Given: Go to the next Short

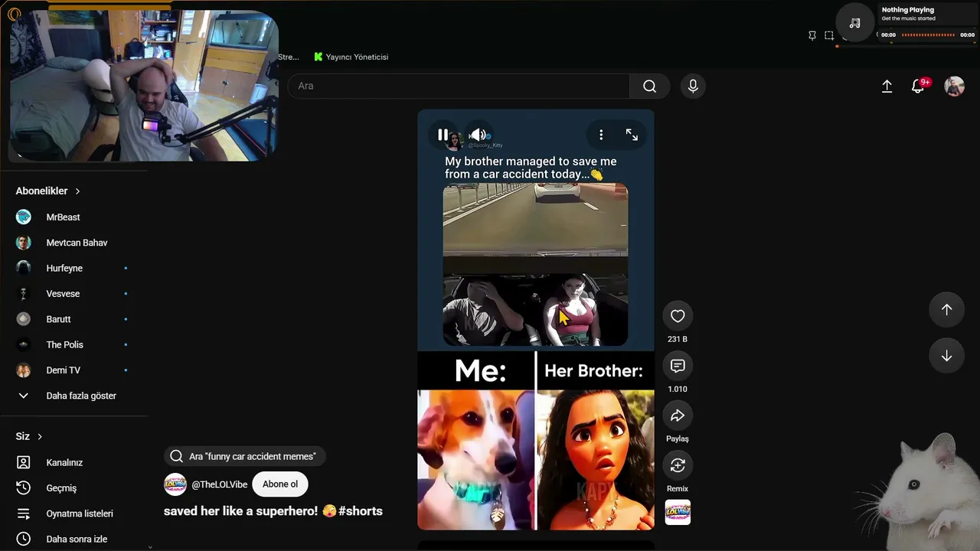Looking at the screenshot, I should [x=946, y=356].
